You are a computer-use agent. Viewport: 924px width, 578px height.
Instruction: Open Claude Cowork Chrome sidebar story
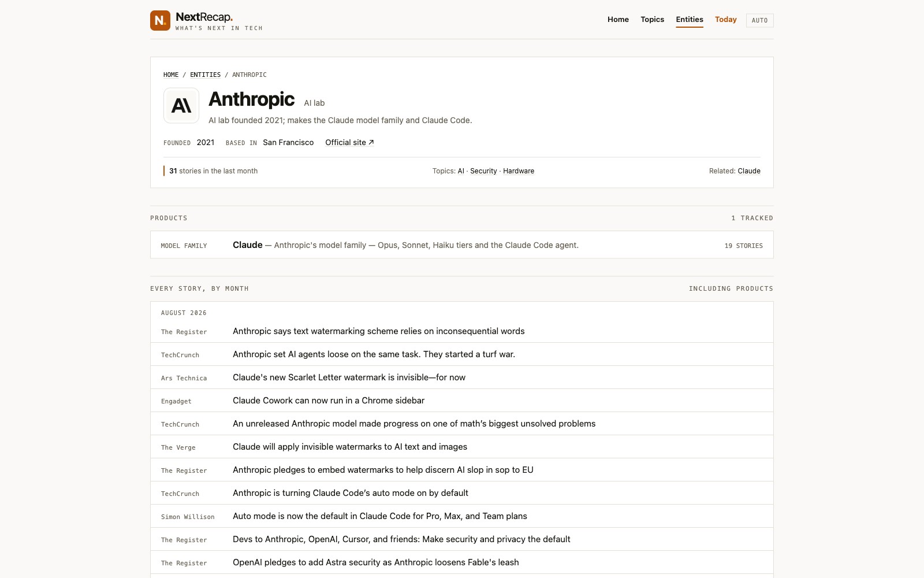329,401
